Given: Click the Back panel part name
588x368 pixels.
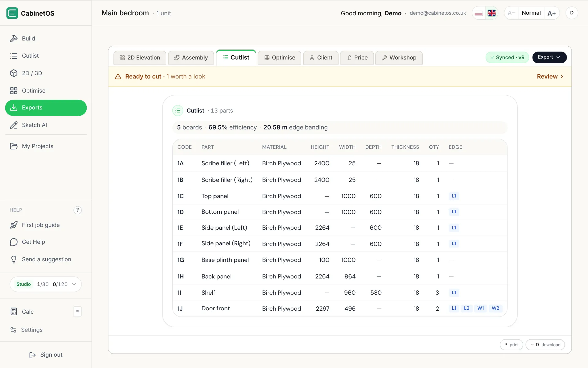Looking at the screenshot, I should tap(217, 277).
